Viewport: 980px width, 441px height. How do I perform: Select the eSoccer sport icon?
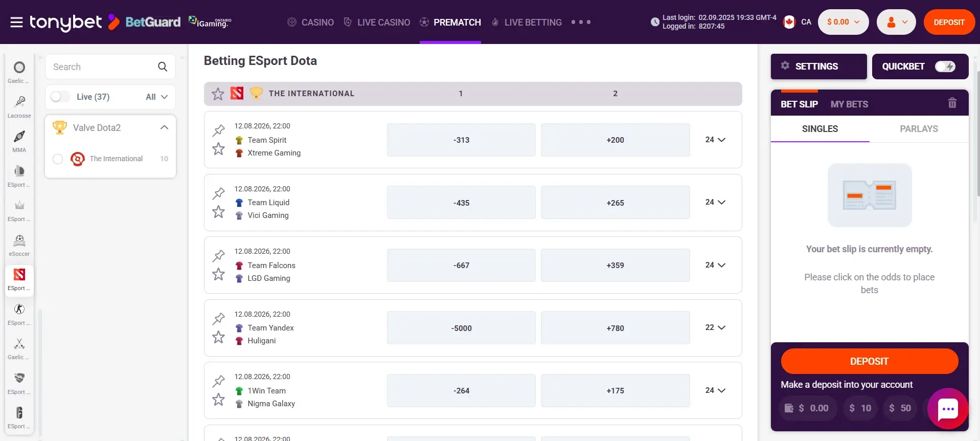(x=19, y=245)
